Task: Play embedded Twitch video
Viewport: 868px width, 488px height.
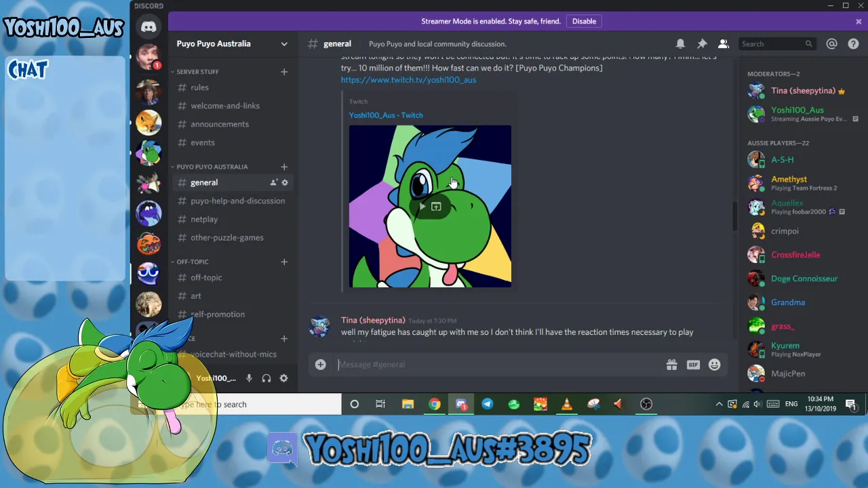Action: (x=422, y=207)
